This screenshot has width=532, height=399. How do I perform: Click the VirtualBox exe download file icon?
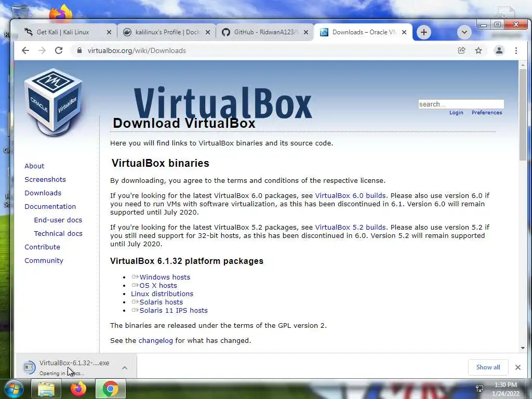(x=29, y=367)
